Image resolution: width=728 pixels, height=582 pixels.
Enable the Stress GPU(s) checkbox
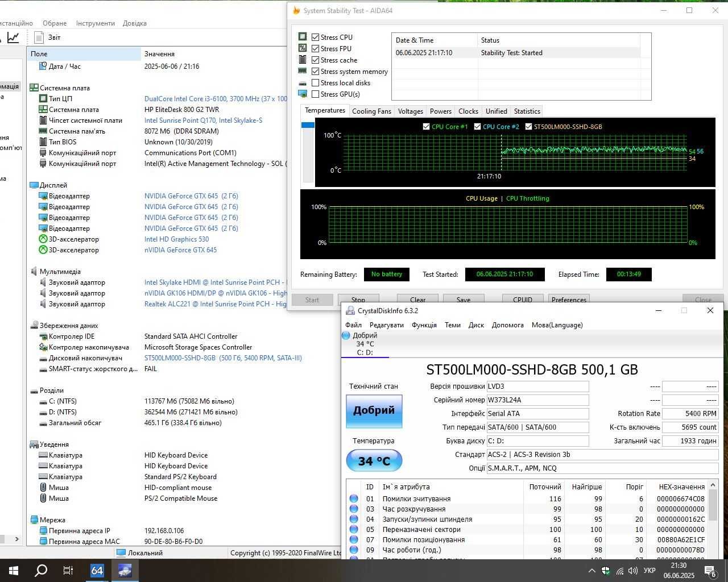point(315,94)
